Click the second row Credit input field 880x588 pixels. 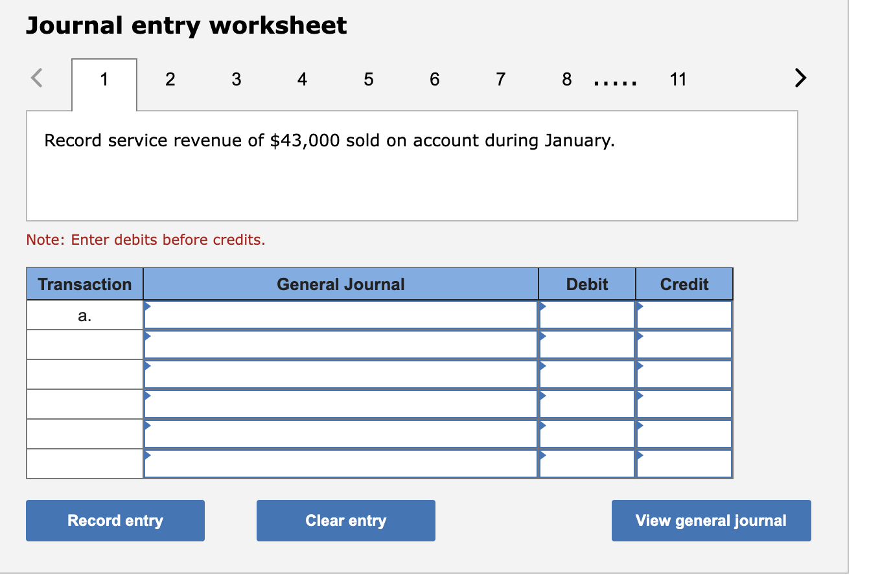[x=684, y=344]
